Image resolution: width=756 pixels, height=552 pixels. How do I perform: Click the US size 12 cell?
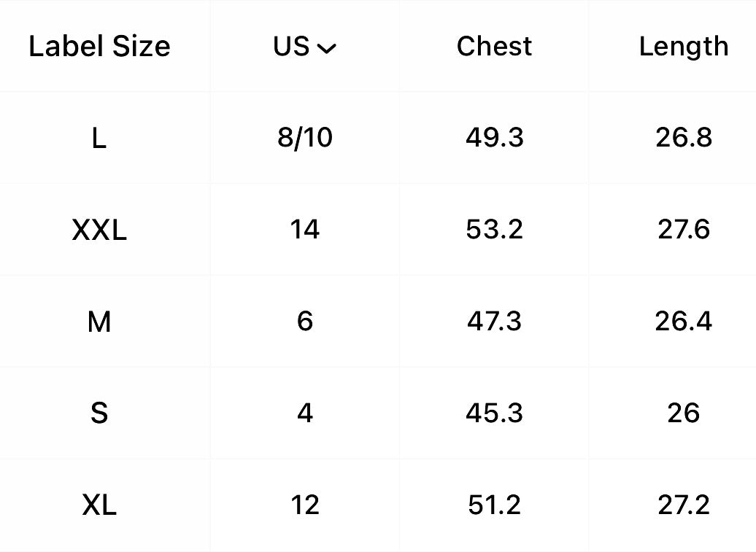(x=305, y=505)
